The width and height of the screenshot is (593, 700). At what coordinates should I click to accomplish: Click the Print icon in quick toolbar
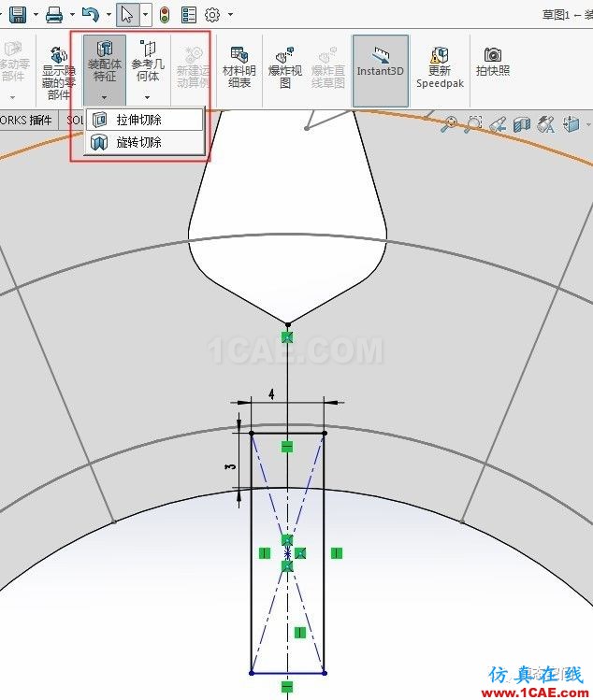pyautogui.click(x=54, y=14)
